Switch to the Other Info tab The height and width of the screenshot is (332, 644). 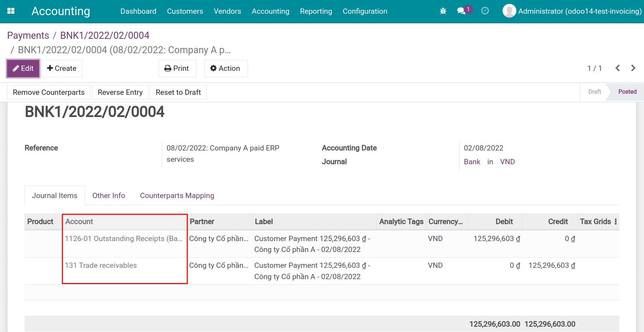coord(109,196)
